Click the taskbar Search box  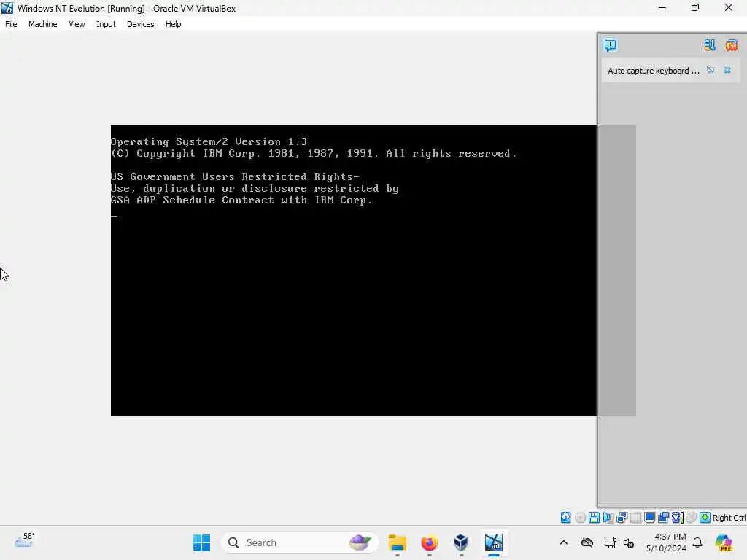(x=300, y=542)
